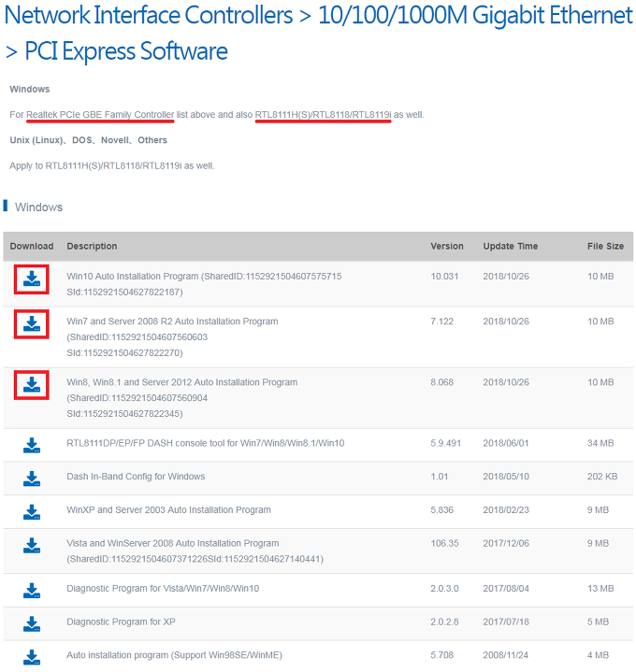
Task: Click Realtek PCIe GBE Family Controller text
Action: click(100, 115)
